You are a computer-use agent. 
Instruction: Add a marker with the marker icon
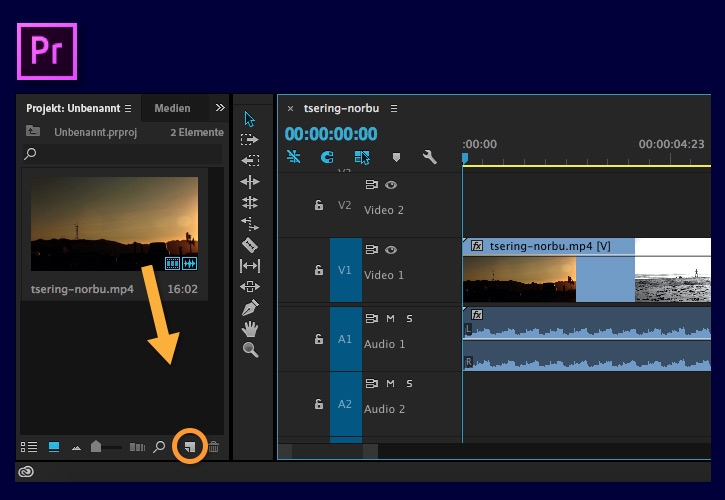click(x=396, y=157)
